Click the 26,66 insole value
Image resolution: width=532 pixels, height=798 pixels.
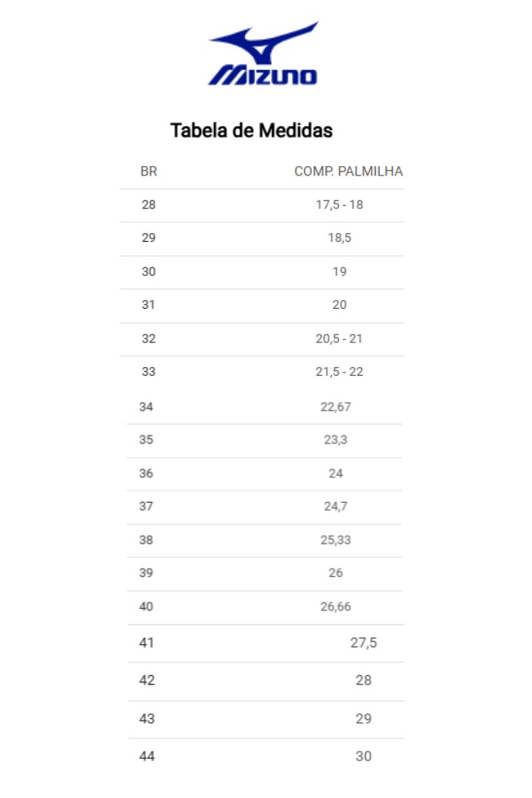tap(336, 606)
